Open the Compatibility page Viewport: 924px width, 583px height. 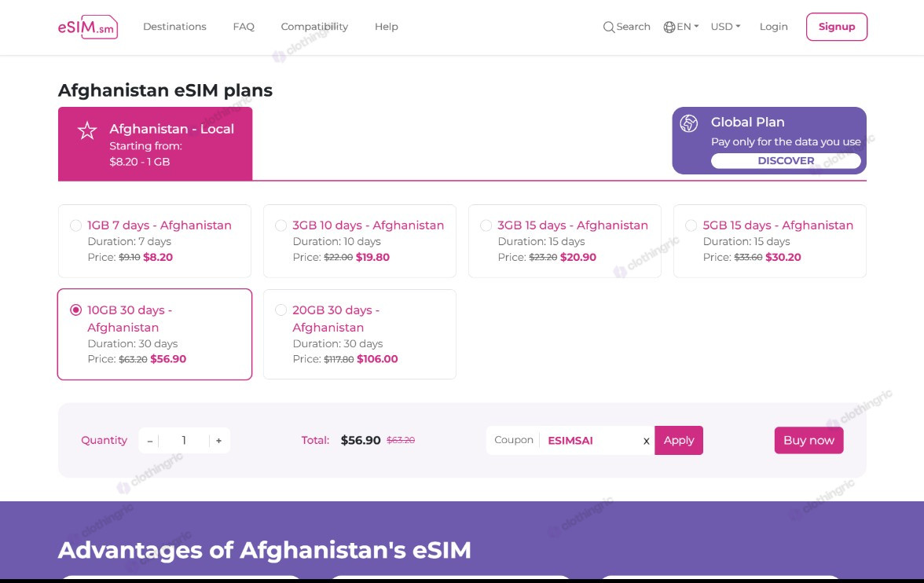(x=314, y=27)
